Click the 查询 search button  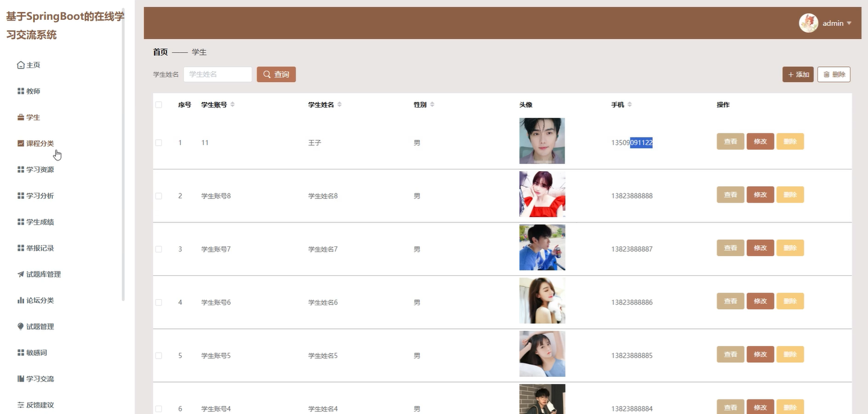coord(276,75)
